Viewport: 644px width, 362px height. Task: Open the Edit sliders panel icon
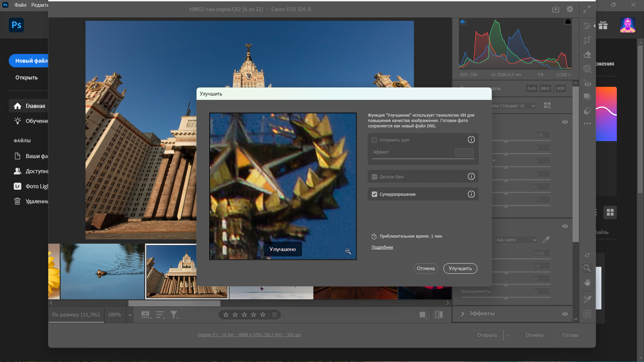click(x=587, y=25)
